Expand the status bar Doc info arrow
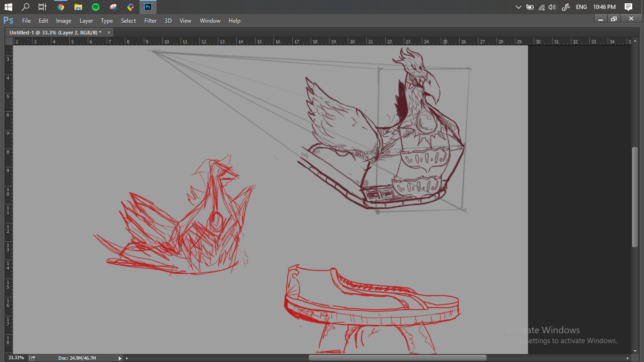The height and width of the screenshot is (362, 644). click(120, 358)
